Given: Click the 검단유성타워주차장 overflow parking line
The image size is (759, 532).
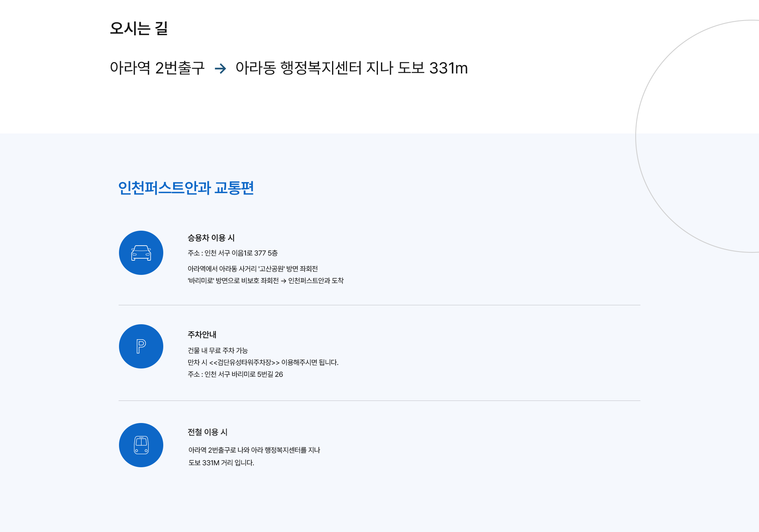Looking at the screenshot, I should pyautogui.click(x=263, y=362).
